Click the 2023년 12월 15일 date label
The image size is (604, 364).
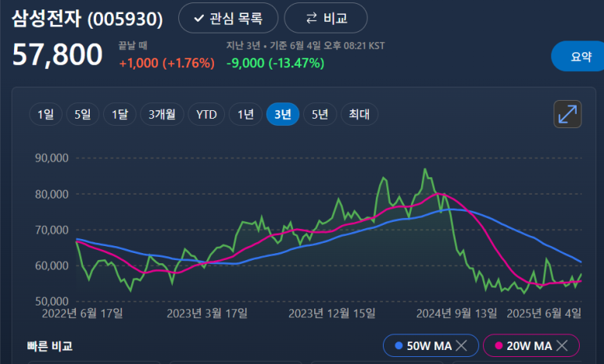[x=332, y=313]
